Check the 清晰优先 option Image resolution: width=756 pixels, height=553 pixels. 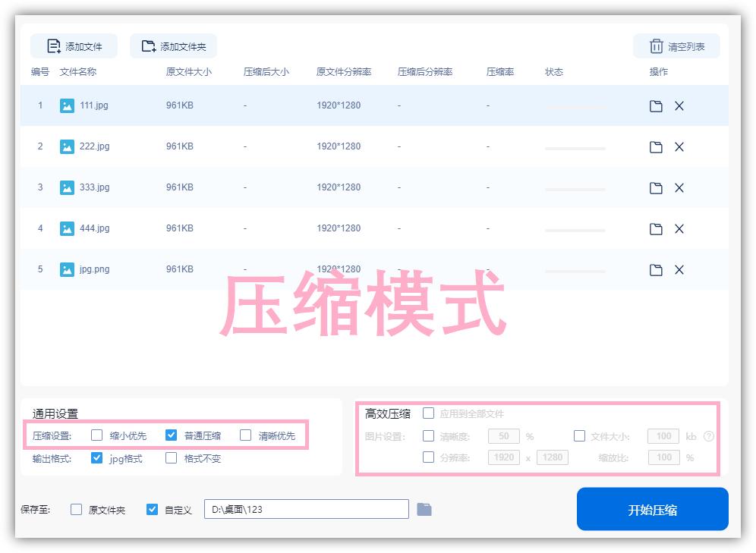[245, 435]
